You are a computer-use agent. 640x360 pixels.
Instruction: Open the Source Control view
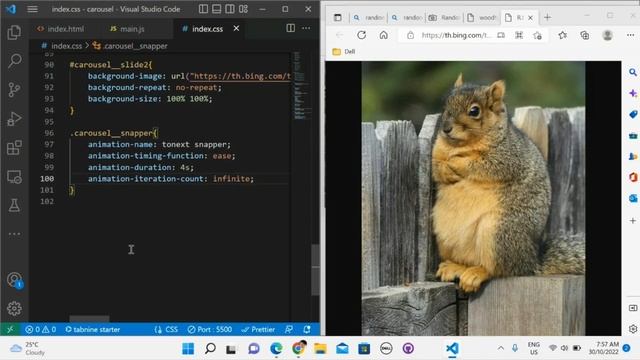(14, 89)
